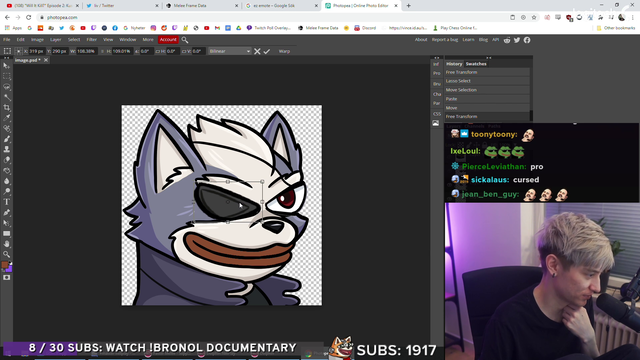Select the Move Selection history state
Viewport: 640px width, 360px height.
tap(487, 90)
